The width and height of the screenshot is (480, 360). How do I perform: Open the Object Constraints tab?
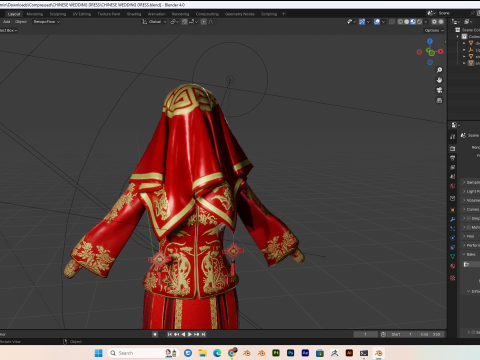(452, 247)
